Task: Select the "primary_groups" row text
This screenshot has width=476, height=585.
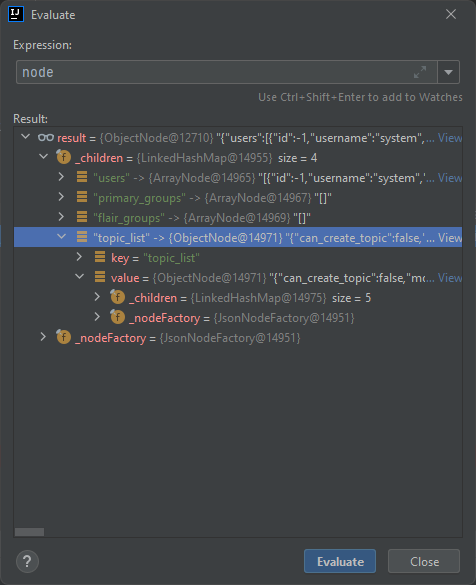Action: (212, 198)
